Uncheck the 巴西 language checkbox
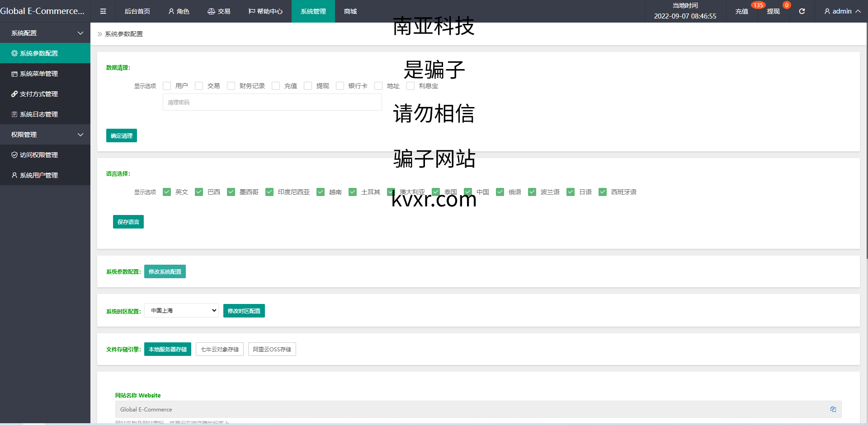The height and width of the screenshot is (425, 868). (199, 192)
